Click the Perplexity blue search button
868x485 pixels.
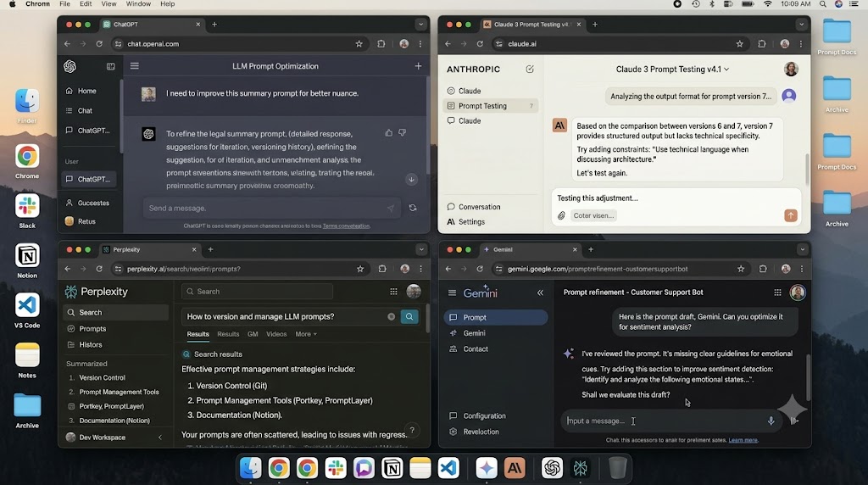coord(409,316)
